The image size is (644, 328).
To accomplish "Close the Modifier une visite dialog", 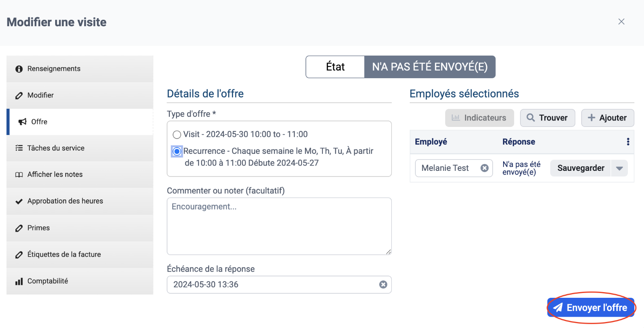I will (x=621, y=22).
